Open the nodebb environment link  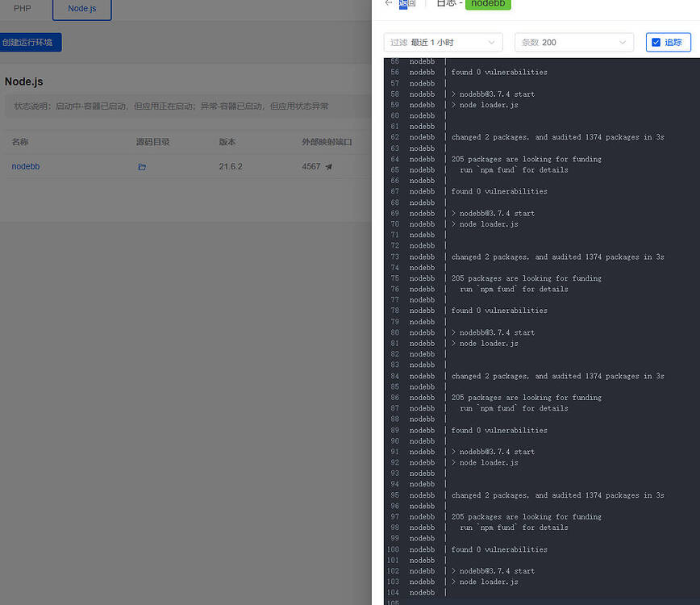(27, 166)
